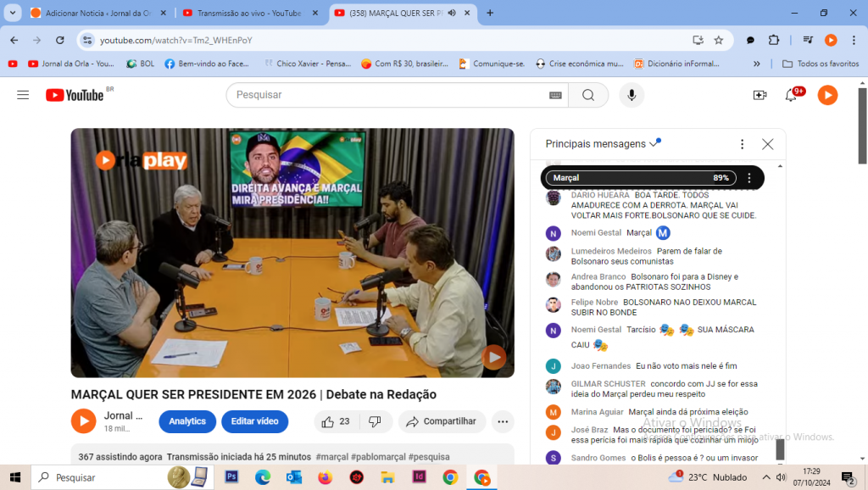
Task: Open the Chico Xavier bookmark
Action: coord(308,64)
